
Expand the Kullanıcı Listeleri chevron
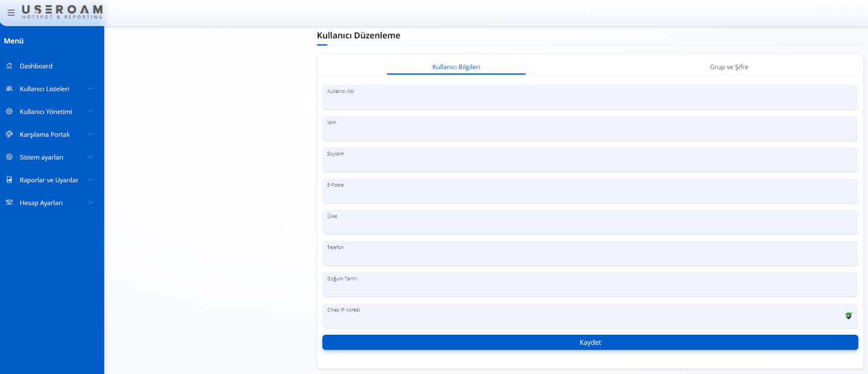pos(90,89)
